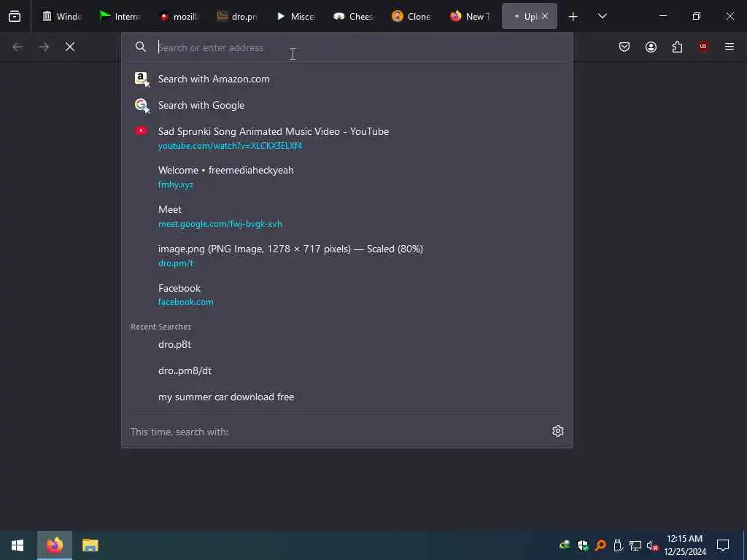The height and width of the screenshot is (560, 747).
Task: Open 'Welcome • freemediaheckyeah' suggestion
Action: (347, 177)
